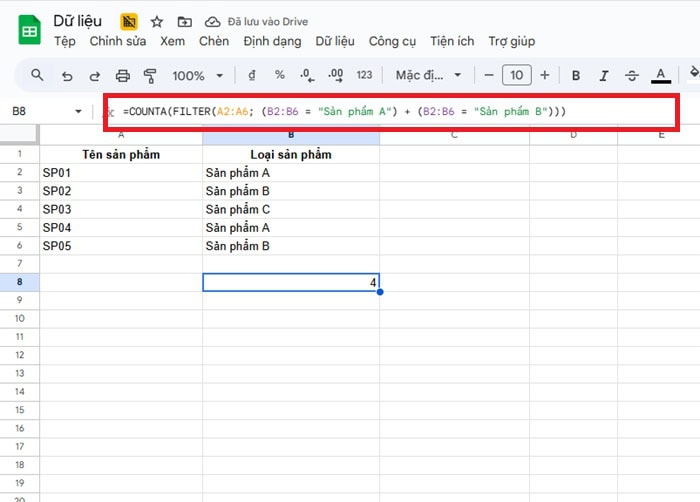Open the Tệp menu
Viewport: 700px width, 502px height.
point(65,41)
